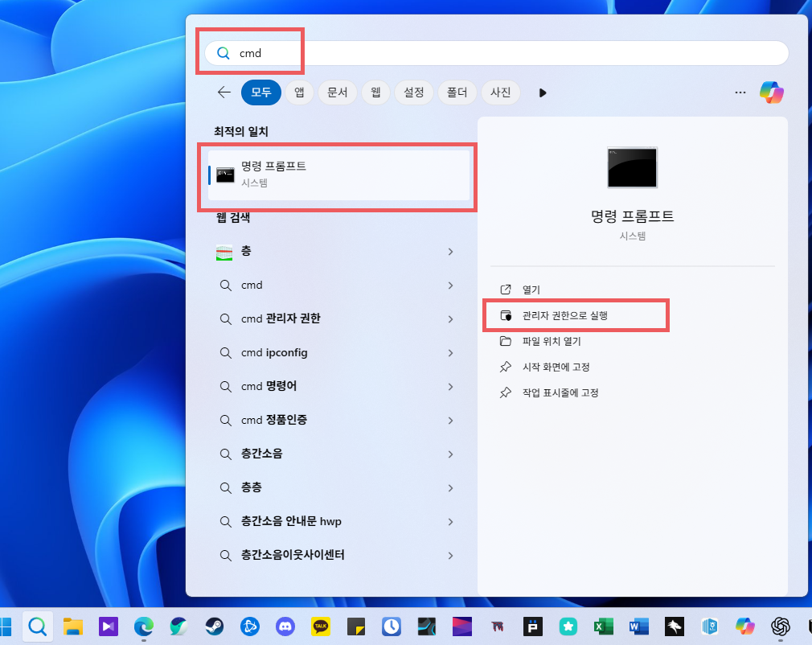This screenshot has height=645, width=812.
Task: Open ChatGPT from taskbar
Action: (x=781, y=627)
